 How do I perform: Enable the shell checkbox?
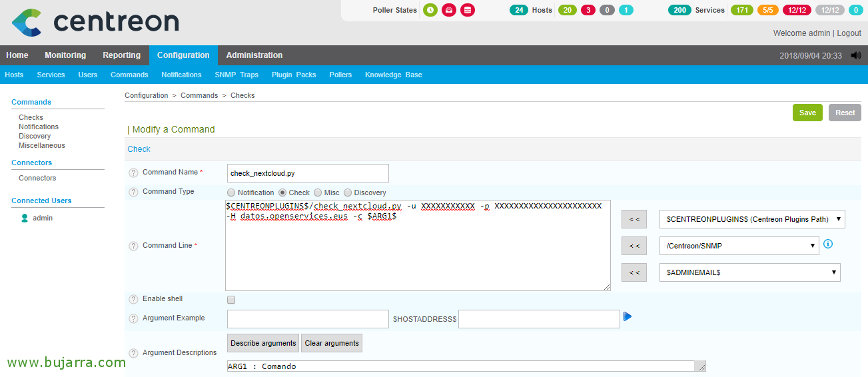coord(231,300)
